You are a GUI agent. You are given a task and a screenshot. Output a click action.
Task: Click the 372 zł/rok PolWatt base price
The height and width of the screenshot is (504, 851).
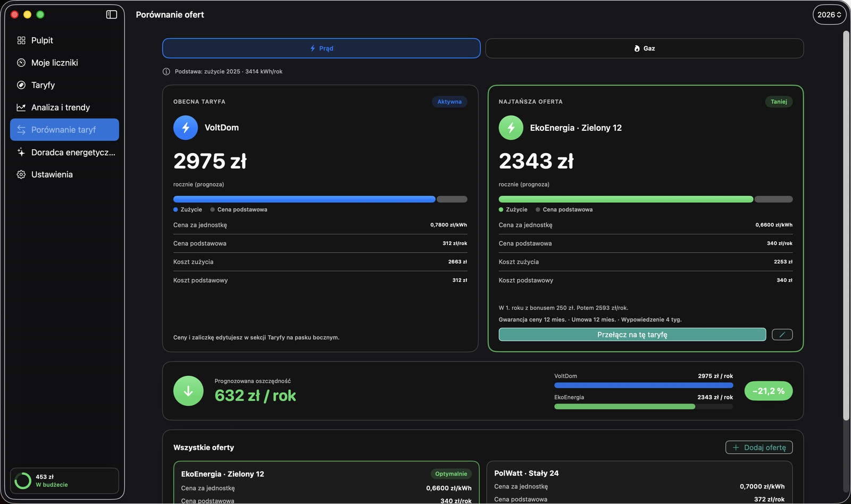pos(769,499)
